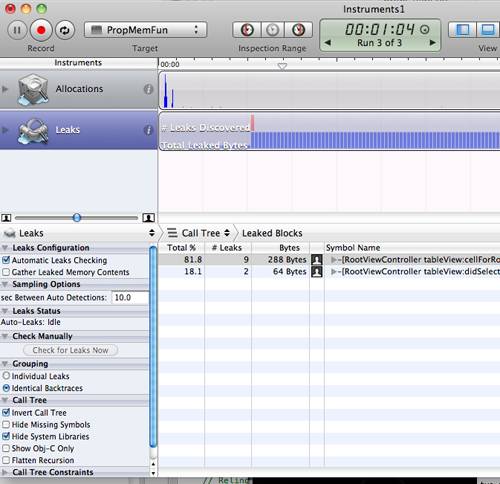
Task: Sort by Total % column header
Action: pyautogui.click(x=181, y=248)
